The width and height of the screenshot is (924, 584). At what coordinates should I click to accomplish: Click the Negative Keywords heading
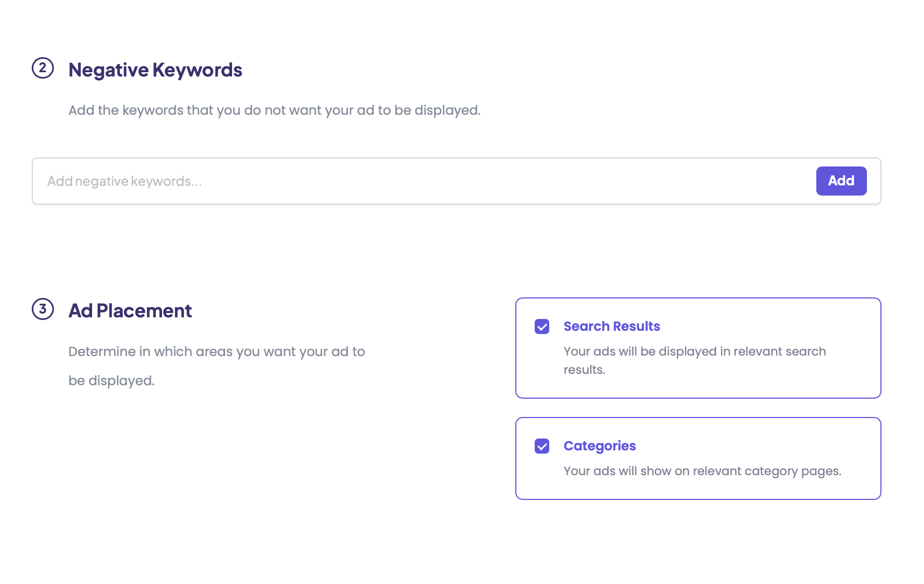tap(155, 70)
